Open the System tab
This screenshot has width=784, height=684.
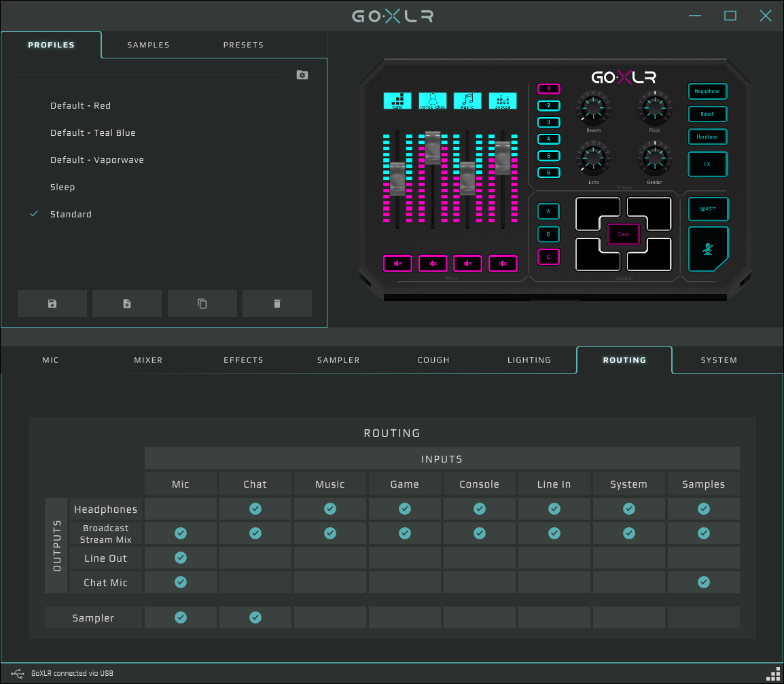pos(719,360)
